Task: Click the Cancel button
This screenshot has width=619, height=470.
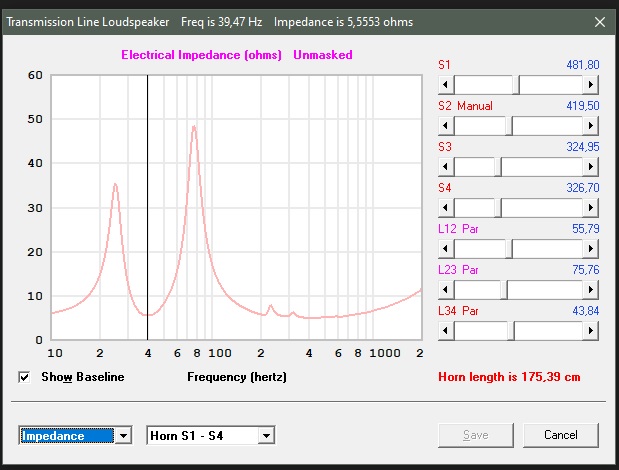Action: tap(560, 435)
